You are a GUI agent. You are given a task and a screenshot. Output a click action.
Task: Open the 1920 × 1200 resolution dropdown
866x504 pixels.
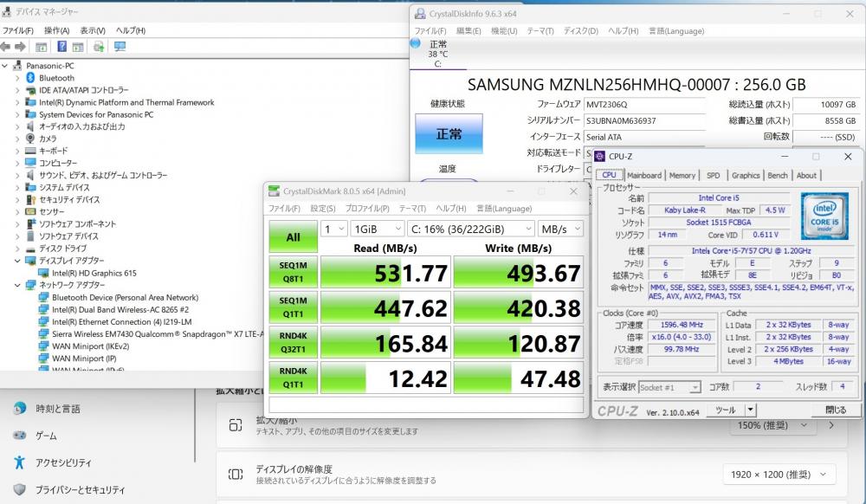point(779,475)
